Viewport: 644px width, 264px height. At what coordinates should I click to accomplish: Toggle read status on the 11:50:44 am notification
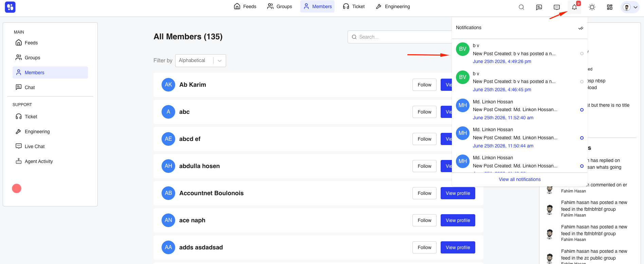582,138
